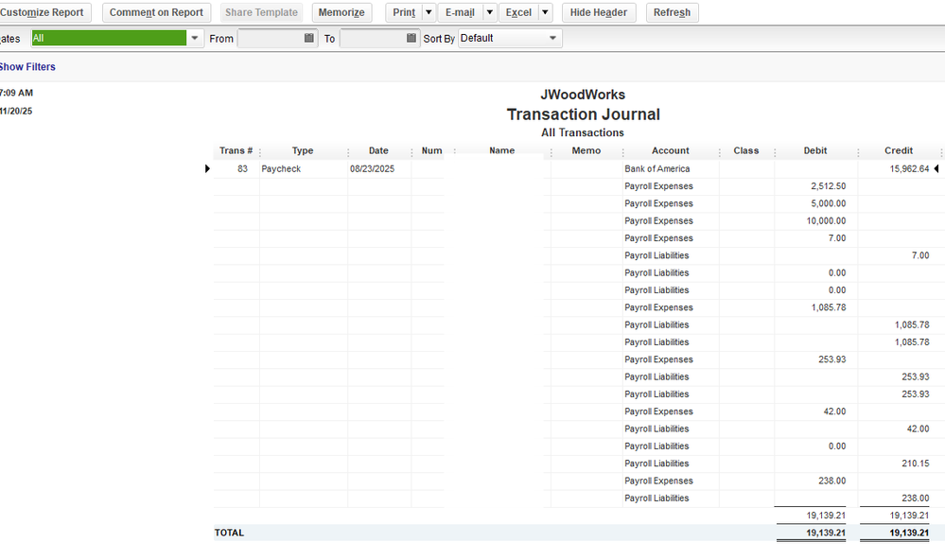Open the Show Filters link
Screen dimensions: 945x560
[28, 66]
